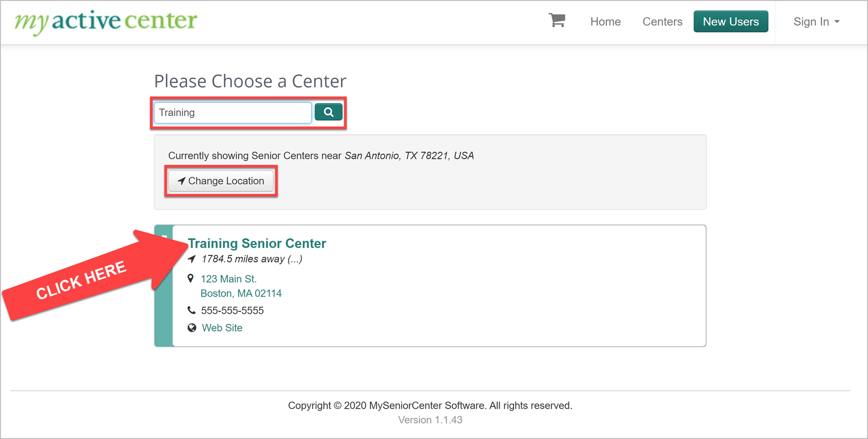Open the Training Senior Center link
The image size is (868, 439).
pos(257,243)
